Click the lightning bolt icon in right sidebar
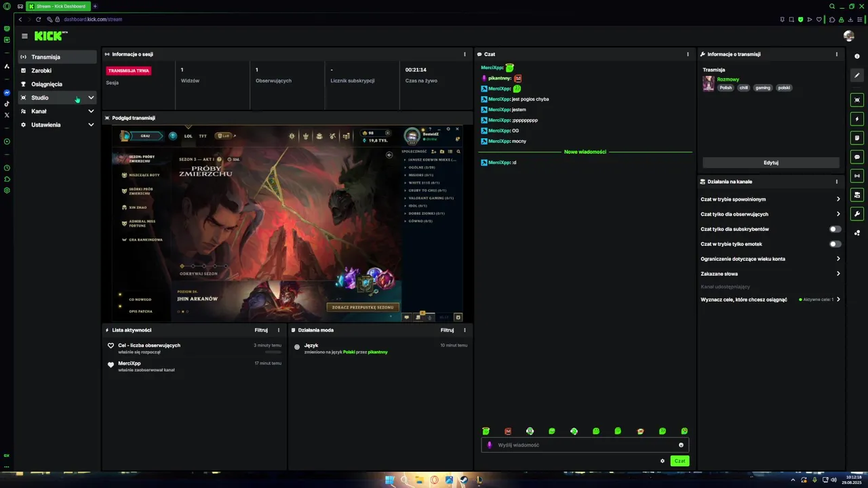The image size is (868, 488). (857, 119)
